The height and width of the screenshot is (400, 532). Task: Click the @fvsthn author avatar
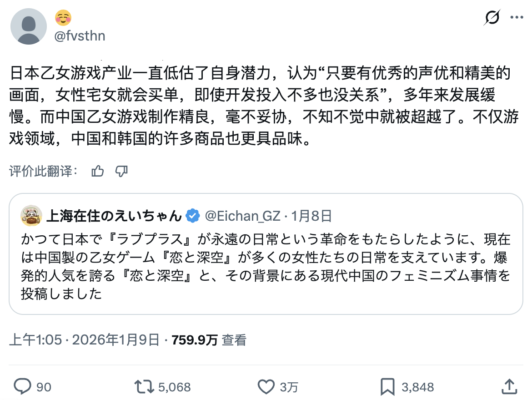pos(28,26)
